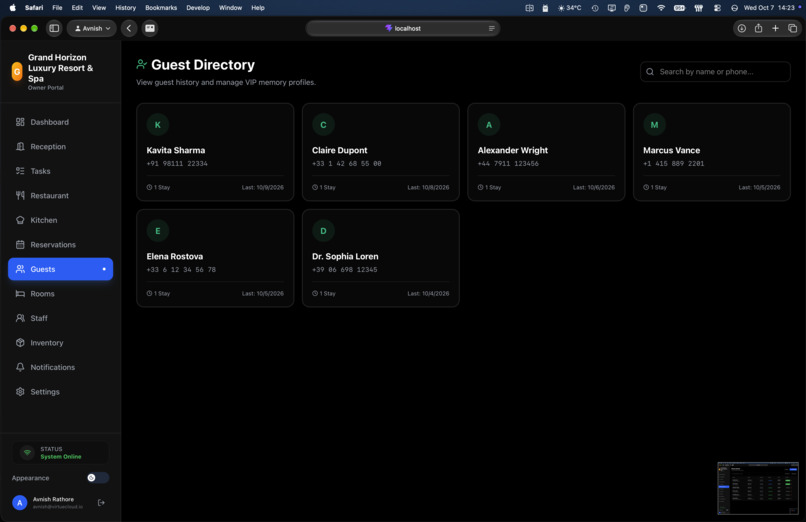Open the Bookmarks menu
This screenshot has height=522, width=806.
coord(161,8)
